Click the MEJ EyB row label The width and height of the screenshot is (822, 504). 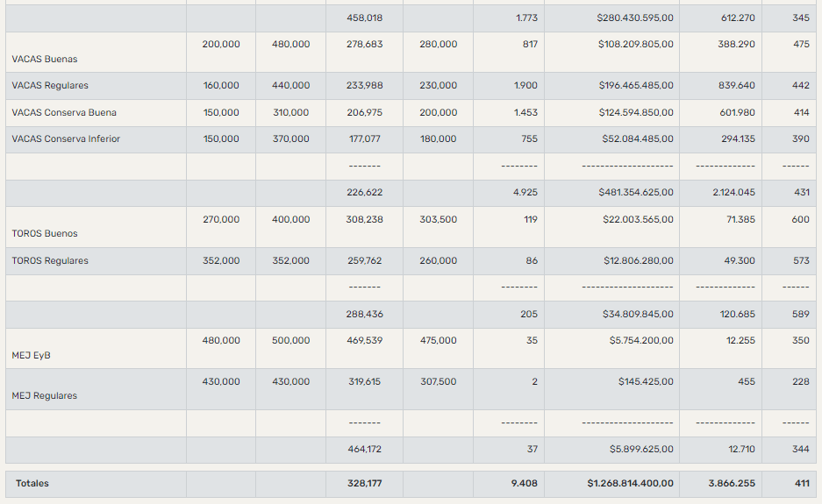tap(32, 356)
